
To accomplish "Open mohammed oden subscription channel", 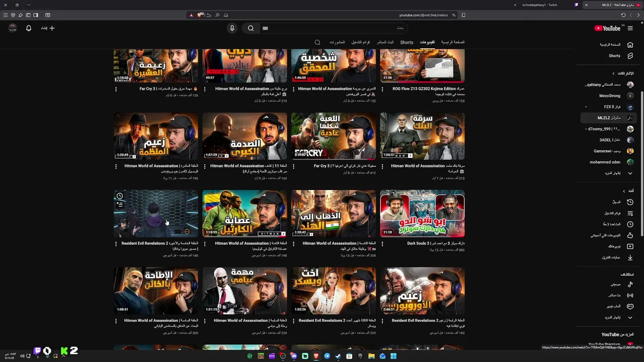I will [609, 162].
